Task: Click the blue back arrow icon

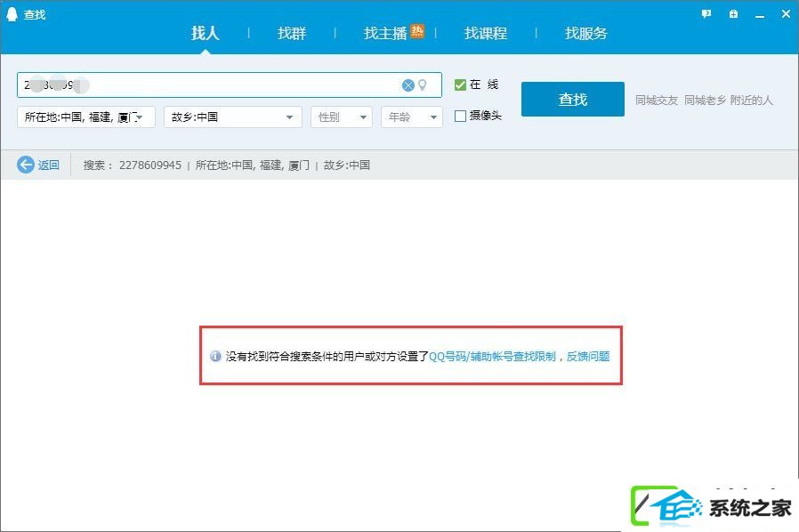Action: pyautogui.click(x=26, y=165)
